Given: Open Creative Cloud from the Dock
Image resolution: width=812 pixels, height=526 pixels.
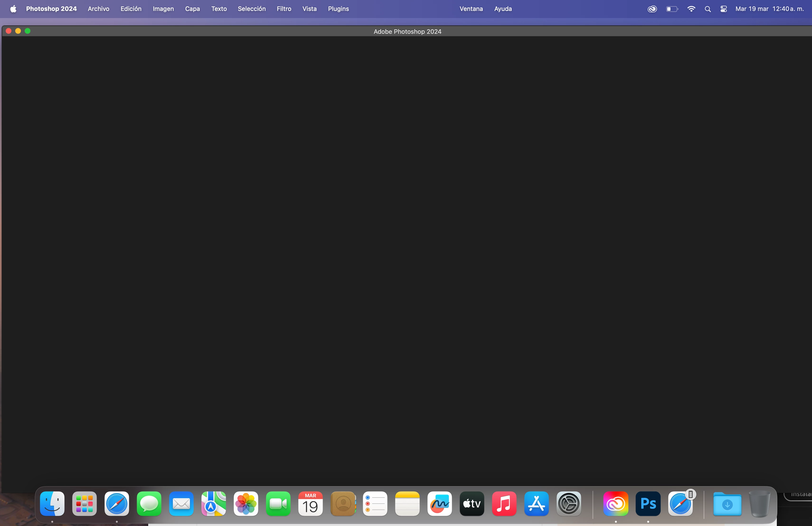Looking at the screenshot, I should point(615,503).
